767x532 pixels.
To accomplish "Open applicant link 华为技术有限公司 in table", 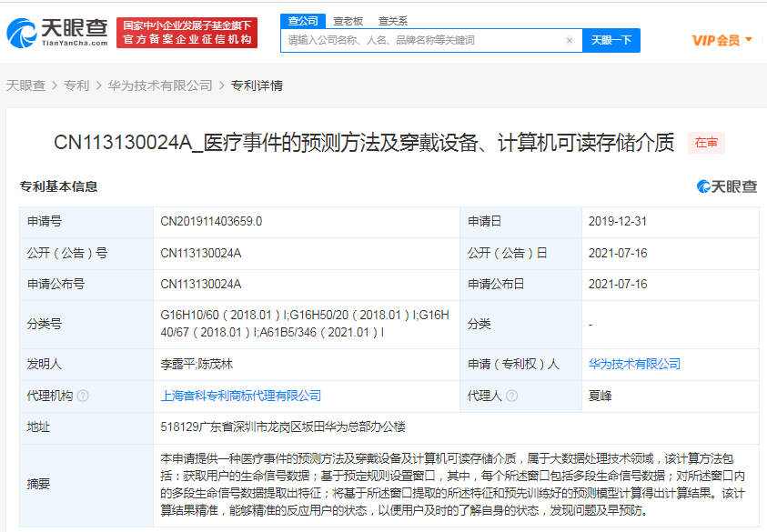I will coord(634,364).
